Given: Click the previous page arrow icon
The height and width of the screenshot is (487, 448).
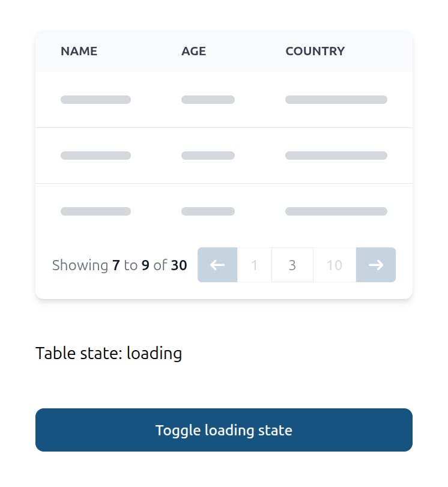Looking at the screenshot, I should [217, 265].
